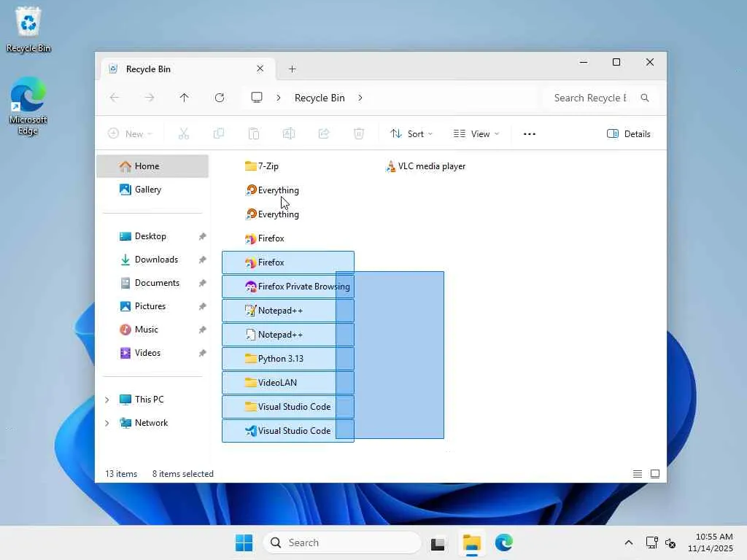This screenshot has height=560, width=747.
Task: Open the Sort dropdown
Action: point(411,134)
